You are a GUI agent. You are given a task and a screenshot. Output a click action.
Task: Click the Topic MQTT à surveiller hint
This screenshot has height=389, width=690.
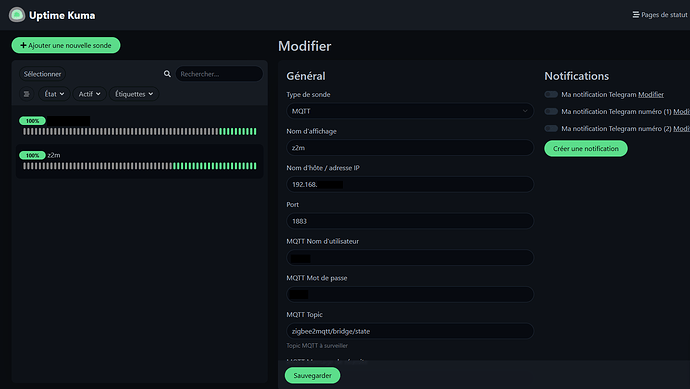(x=317, y=345)
